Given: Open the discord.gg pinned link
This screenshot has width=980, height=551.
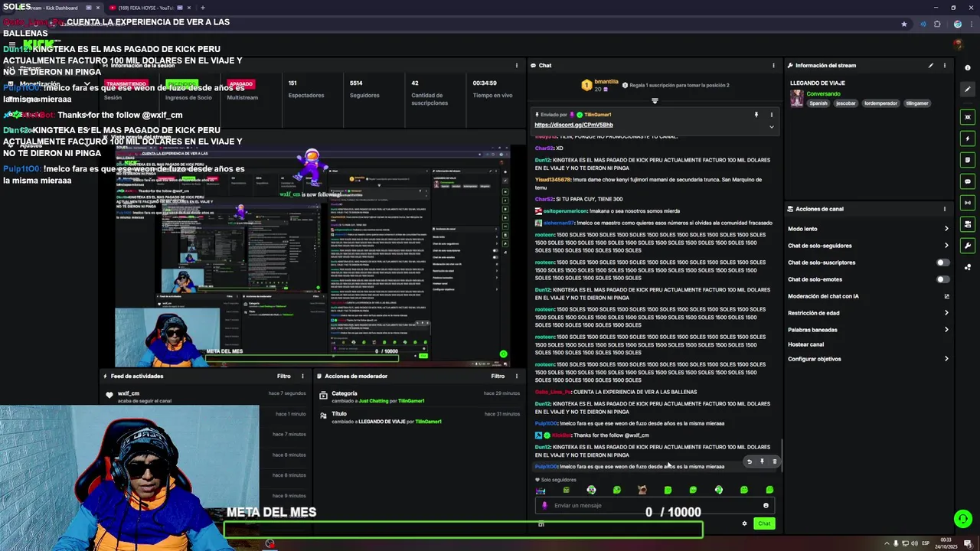Looking at the screenshot, I should click(x=573, y=125).
